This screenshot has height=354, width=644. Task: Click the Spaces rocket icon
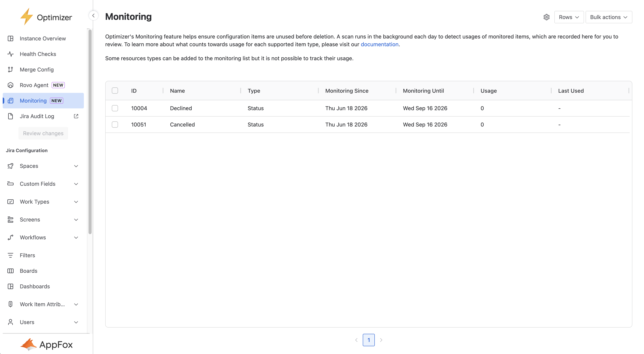(10, 166)
